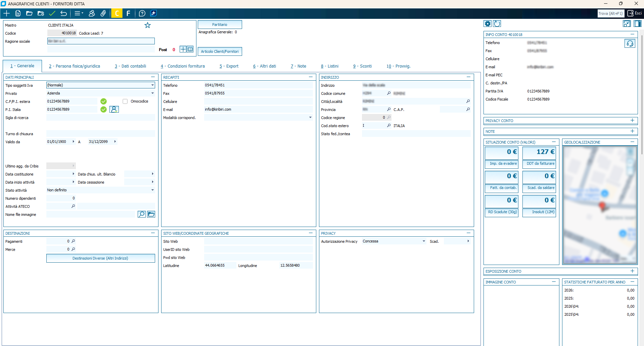Click the green checkmark confirm icon
The width and height of the screenshot is (644, 346).
(x=52, y=13)
